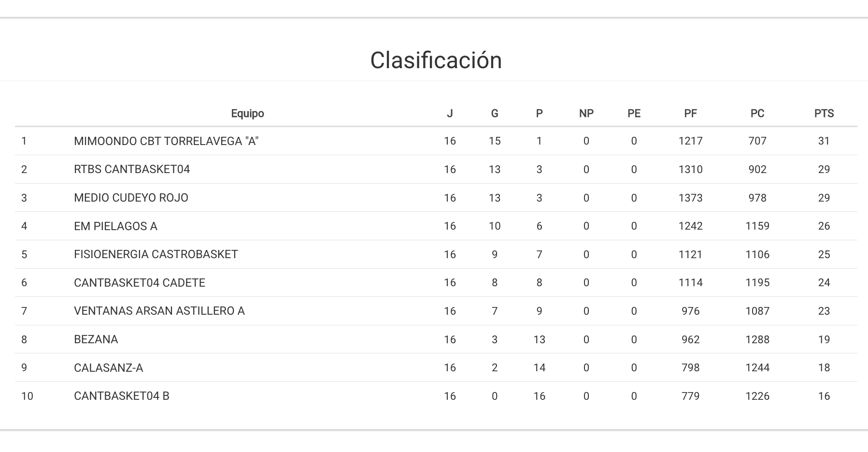Click CANTBASKET04 CADETE team name
This screenshot has width=868, height=452.
point(139,283)
